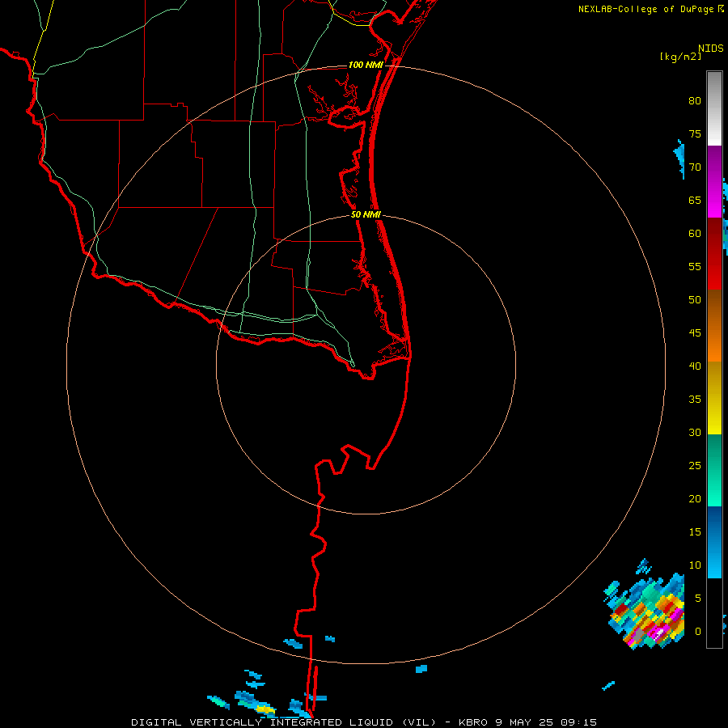Pick the green-teal segment of the color bar
The image size is (728, 728).
click(714, 470)
